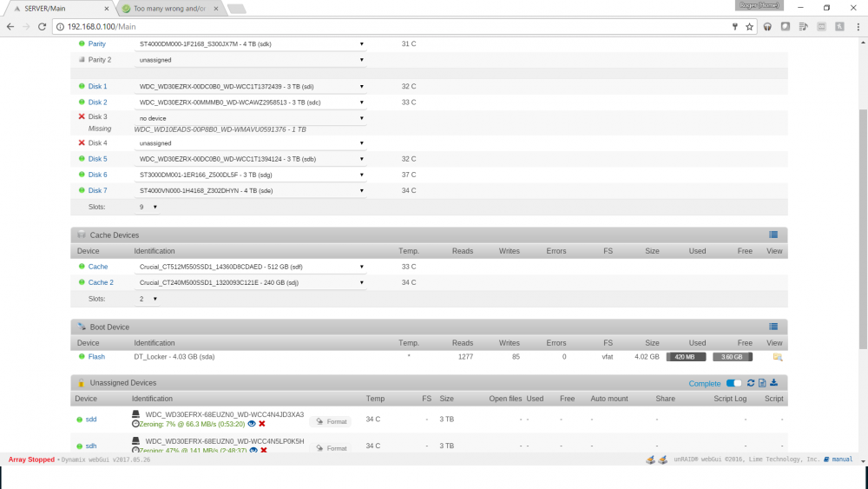Screen dimensions: 868x489
Task: Open Cache 2 device link
Action: click(x=101, y=282)
